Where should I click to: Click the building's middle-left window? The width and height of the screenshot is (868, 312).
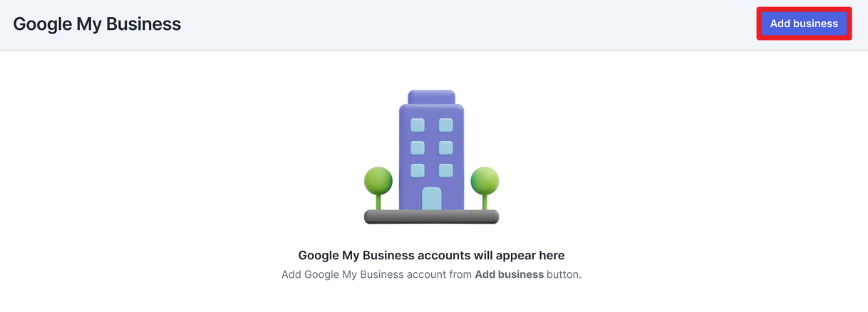(418, 148)
